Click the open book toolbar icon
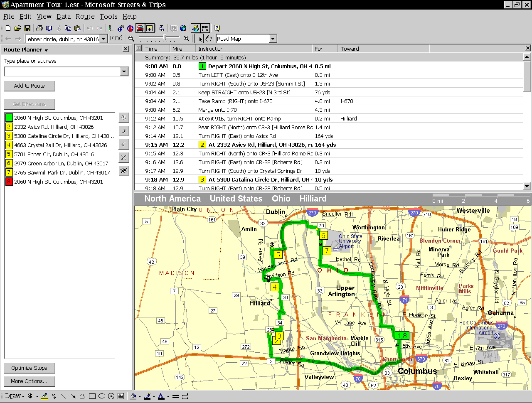Image resolution: width=532 pixels, height=403 pixels. click(49, 28)
